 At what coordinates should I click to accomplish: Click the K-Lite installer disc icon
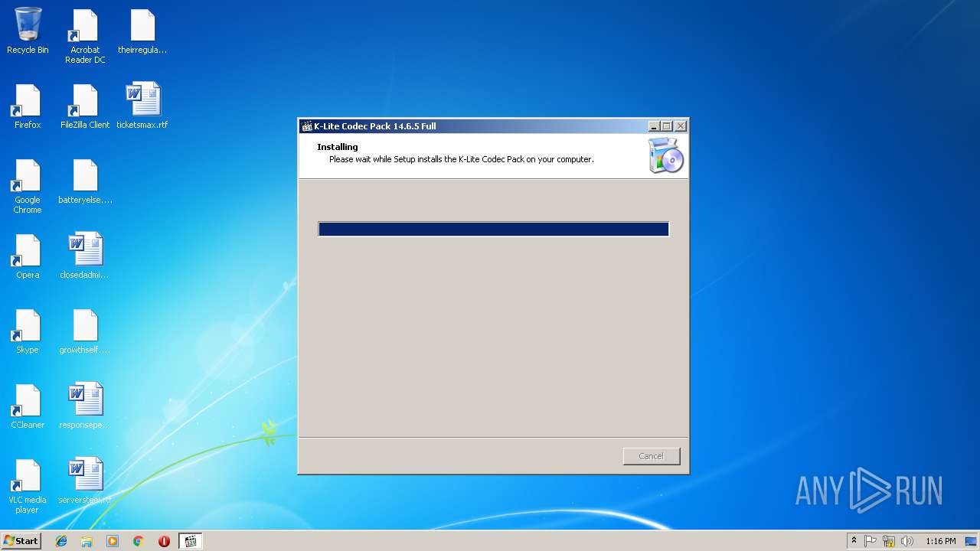[665, 156]
